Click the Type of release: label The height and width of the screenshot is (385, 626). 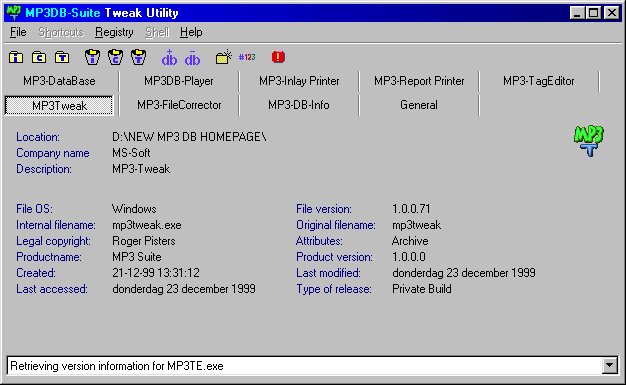tap(334, 289)
